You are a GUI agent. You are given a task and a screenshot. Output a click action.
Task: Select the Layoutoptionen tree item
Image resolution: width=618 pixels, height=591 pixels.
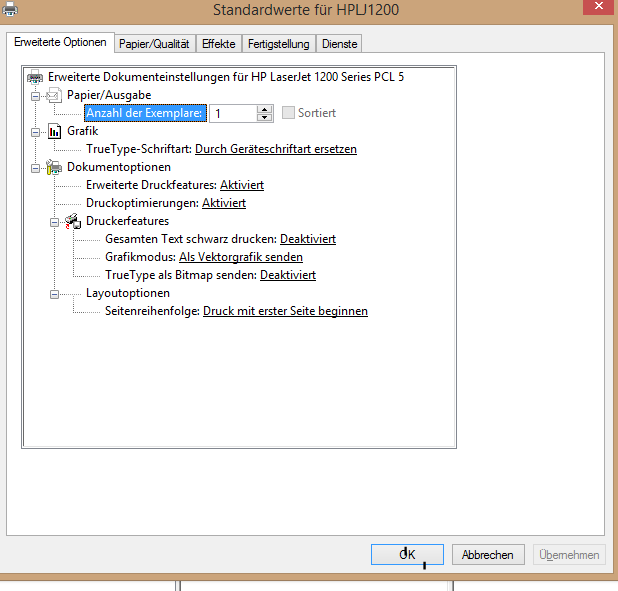click(x=128, y=293)
